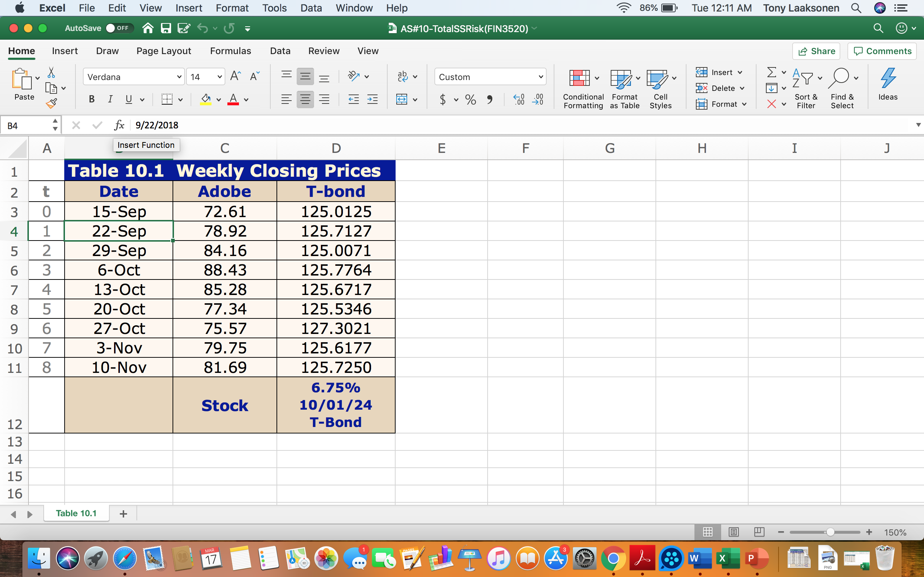The width and height of the screenshot is (924, 577).
Task: Click the red Font Color swatch
Action: pos(234,100)
